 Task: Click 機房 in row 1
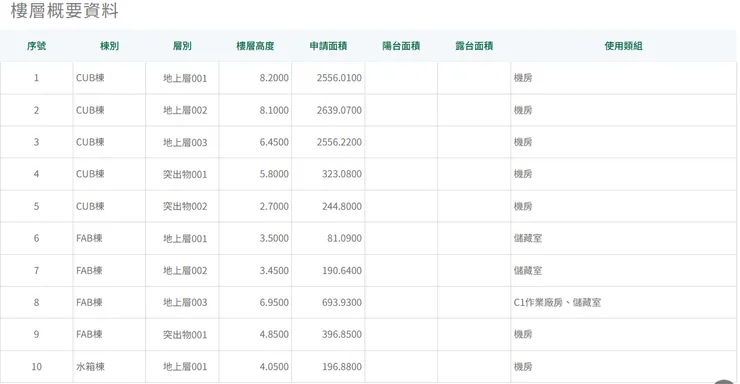tap(523, 78)
